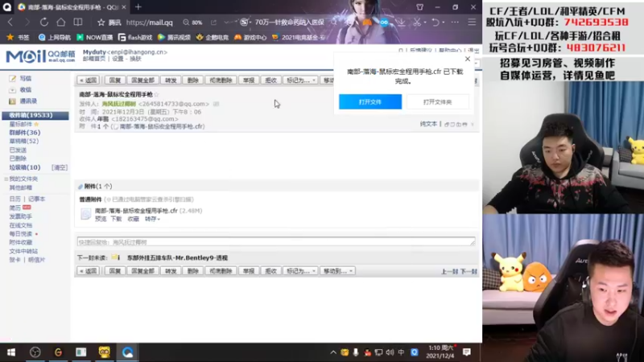This screenshot has width=644, height=362.
Task: Click the top 回复全部 reply all button
Action: pyautogui.click(x=142, y=80)
